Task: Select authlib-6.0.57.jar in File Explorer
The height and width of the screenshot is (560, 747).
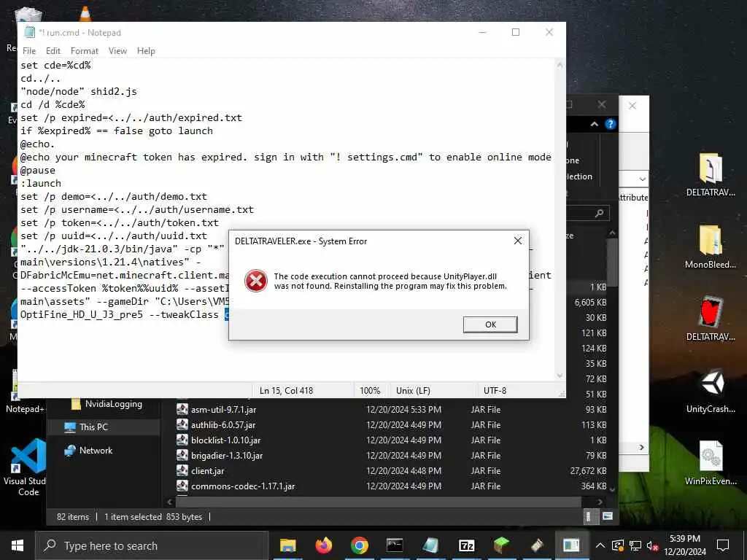Action: [x=223, y=425]
